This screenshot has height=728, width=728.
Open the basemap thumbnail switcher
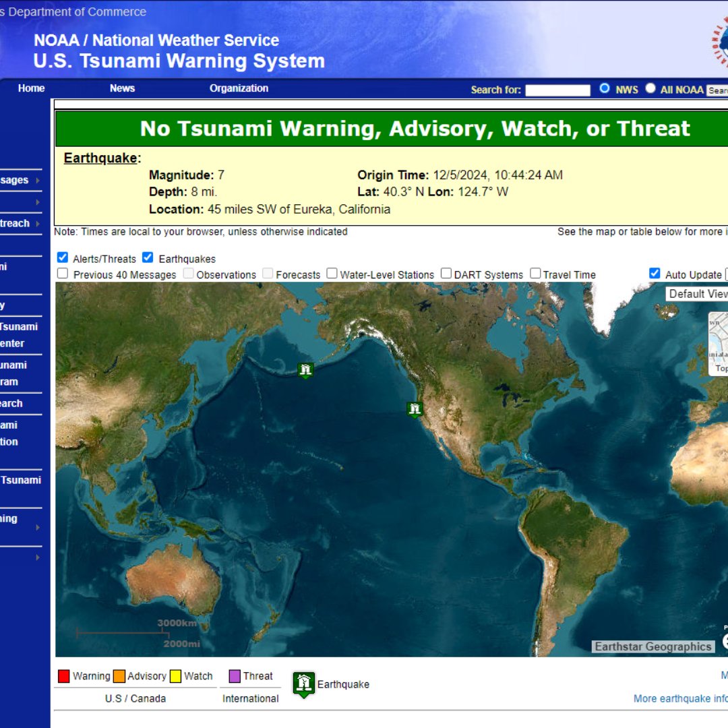719,344
